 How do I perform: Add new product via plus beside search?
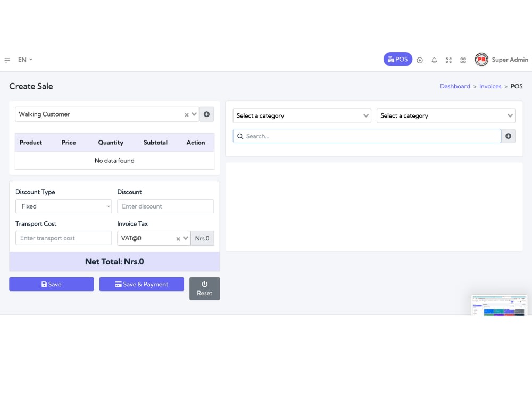pyautogui.click(x=508, y=136)
